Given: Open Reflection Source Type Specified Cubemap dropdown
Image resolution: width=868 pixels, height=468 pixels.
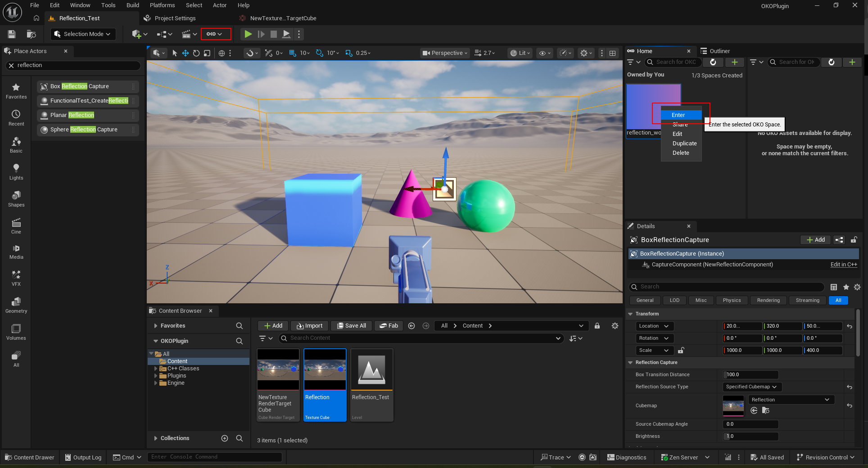Looking at the screenshot, I should click(752, 387).
